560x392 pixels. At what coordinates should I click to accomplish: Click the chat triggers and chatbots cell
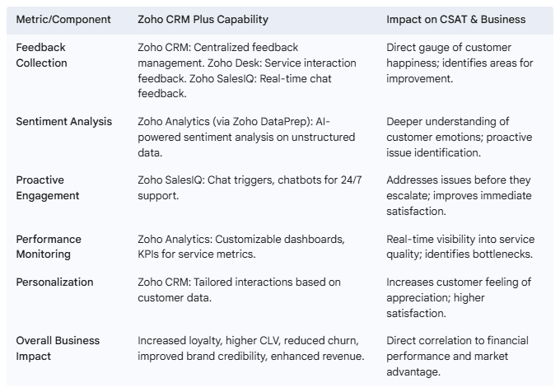(250, 188)
